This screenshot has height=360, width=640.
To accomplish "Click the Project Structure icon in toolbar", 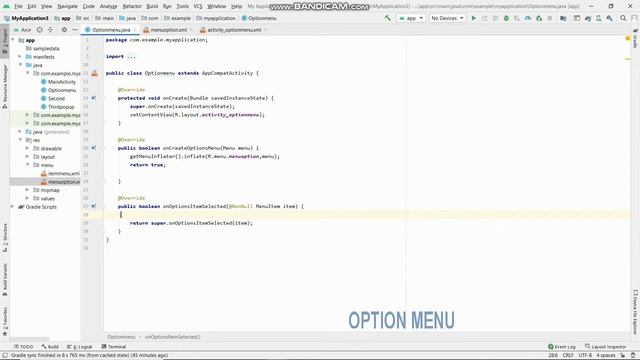I will 563,18.
